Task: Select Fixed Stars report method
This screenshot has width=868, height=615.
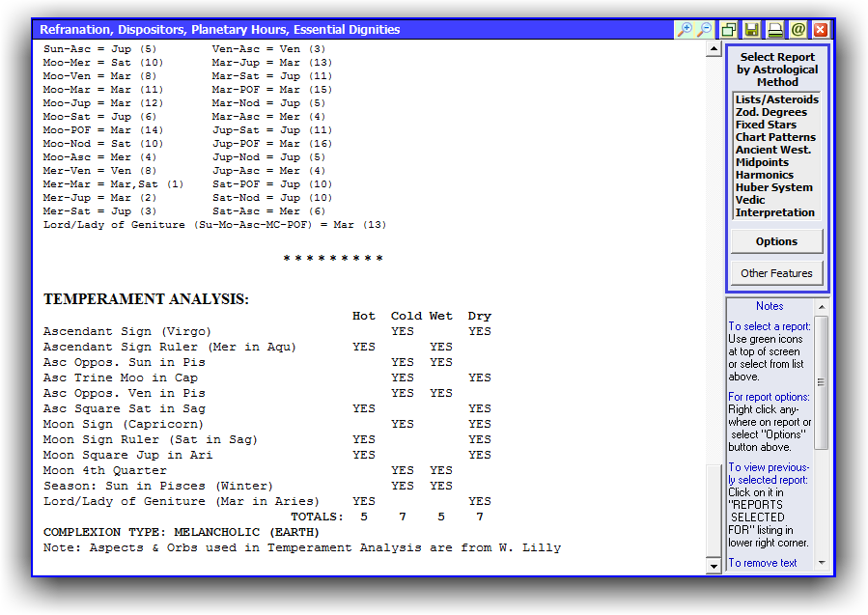Action: pos(766,125)
